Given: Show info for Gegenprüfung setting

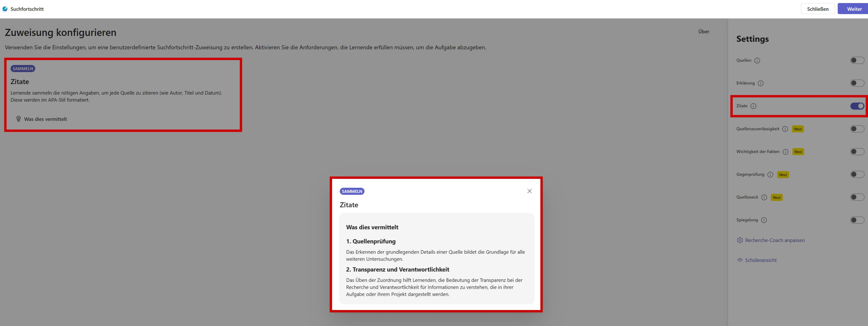Looking at the screenshot, I should click(770, 175).
